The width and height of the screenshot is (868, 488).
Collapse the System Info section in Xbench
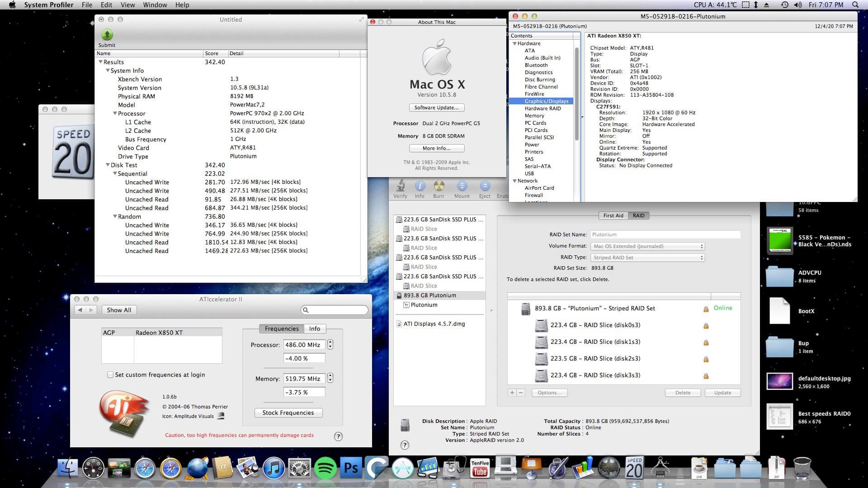[x=108, y=70]
